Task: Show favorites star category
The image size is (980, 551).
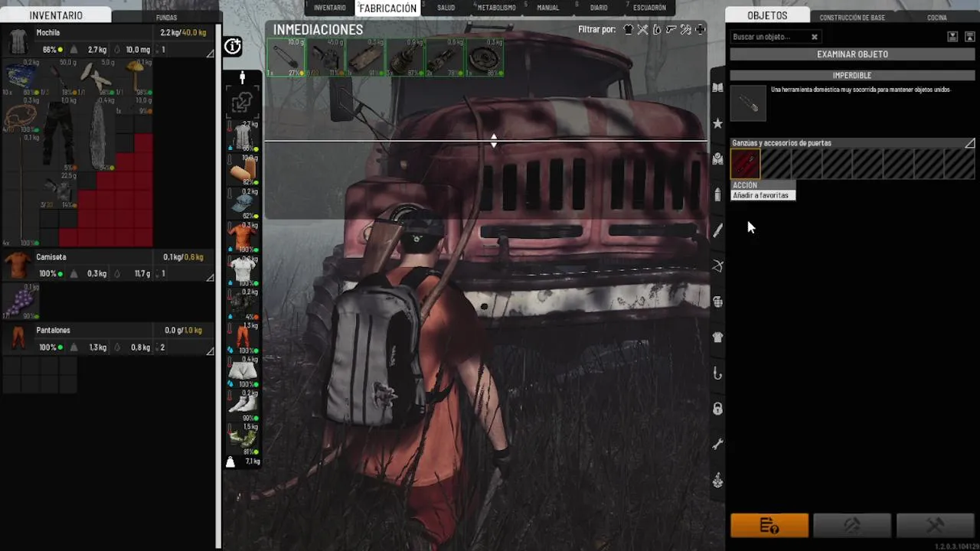Action: pyautogui.click(x=717, y=123)
